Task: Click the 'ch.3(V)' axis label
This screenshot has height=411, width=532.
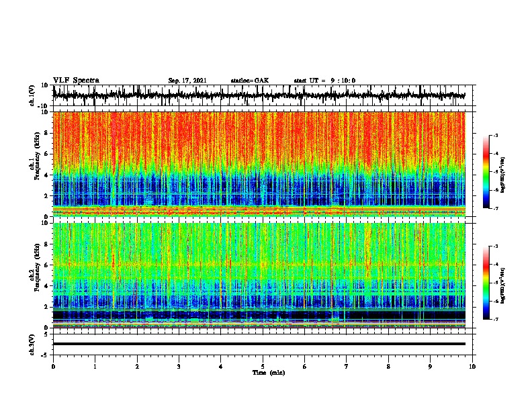Action: click(x=32, y=345)
